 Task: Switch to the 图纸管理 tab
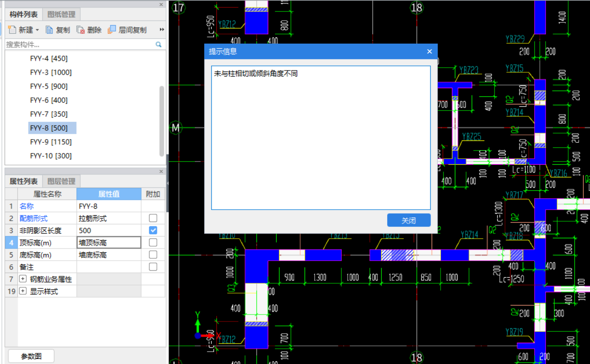point(61,14)
